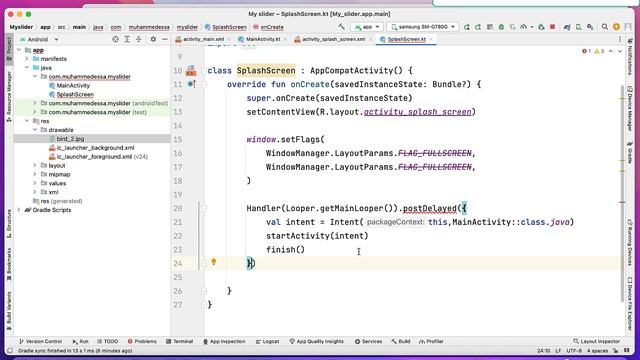Switch to MainActivity.kt tab
The image size is (640, 360).
[262, 39]
